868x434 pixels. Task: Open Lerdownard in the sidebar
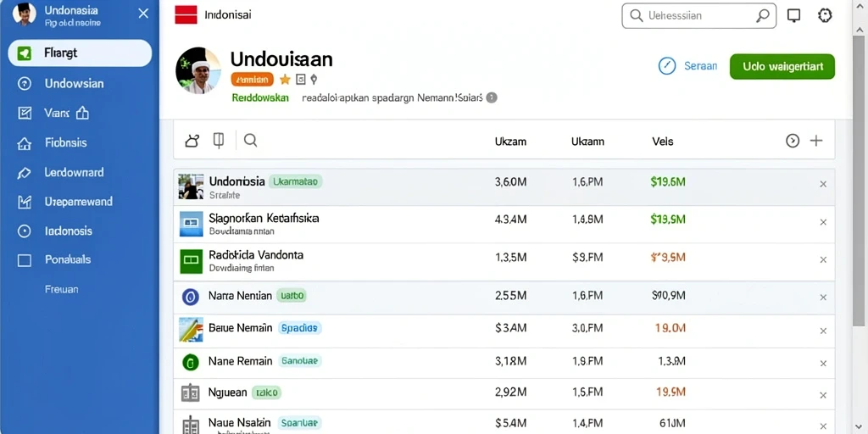[74, 172]
